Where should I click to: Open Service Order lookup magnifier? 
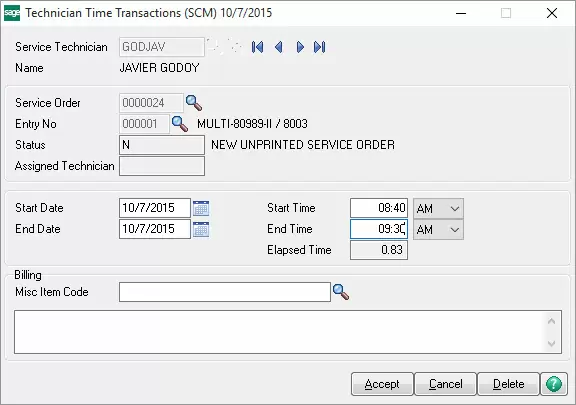(194, 103)
